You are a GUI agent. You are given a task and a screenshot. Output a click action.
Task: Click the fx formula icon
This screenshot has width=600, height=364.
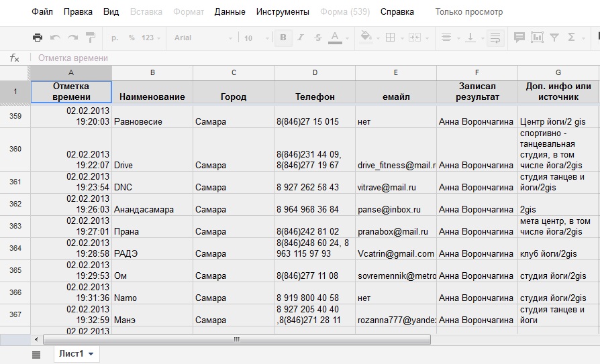coord(15,58)
